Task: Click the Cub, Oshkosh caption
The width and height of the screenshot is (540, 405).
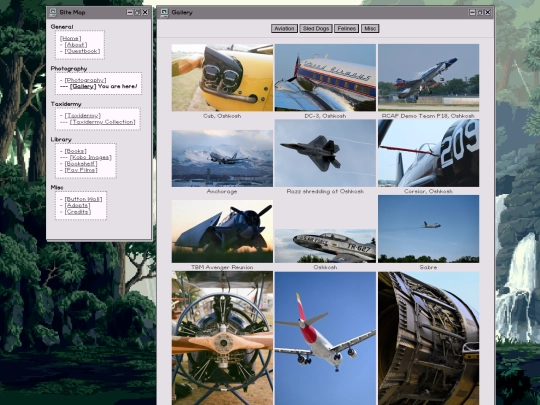Action: [x=222, y=116]
